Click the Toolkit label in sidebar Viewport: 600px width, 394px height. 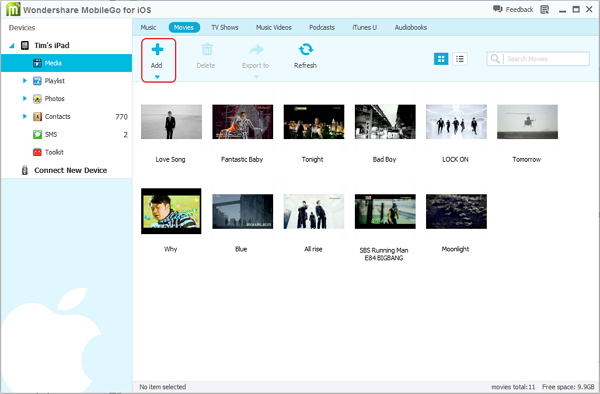(x=54, y=152)
